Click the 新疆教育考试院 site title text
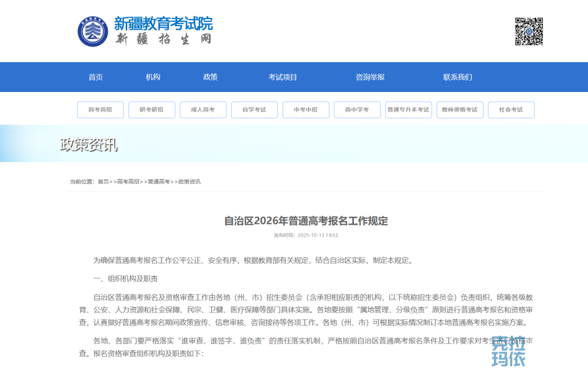 [163, 23]
